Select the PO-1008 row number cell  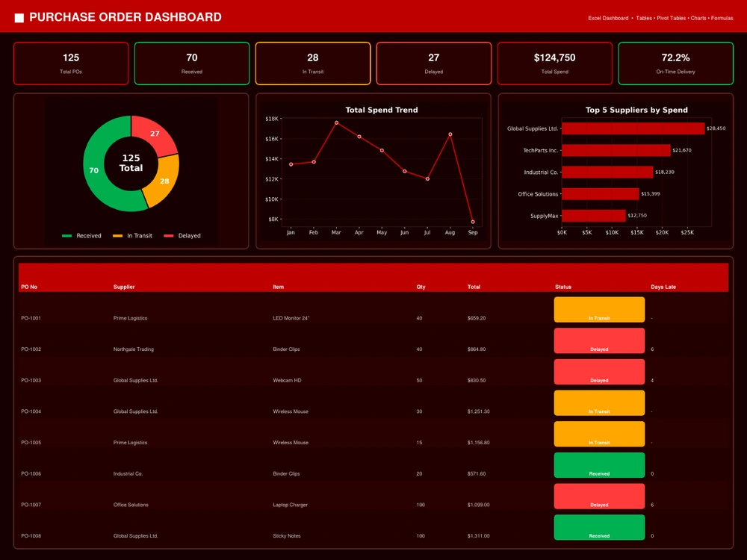click(x=31, y=535)
